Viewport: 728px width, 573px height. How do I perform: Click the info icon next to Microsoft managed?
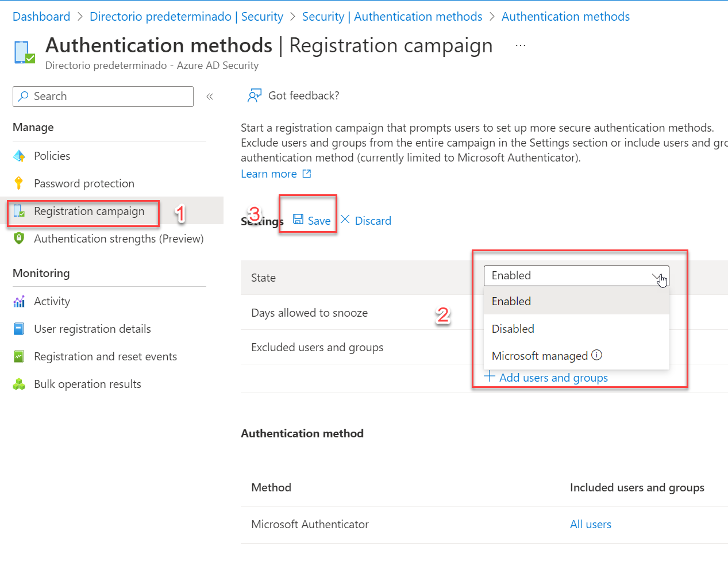coord(597,355)
